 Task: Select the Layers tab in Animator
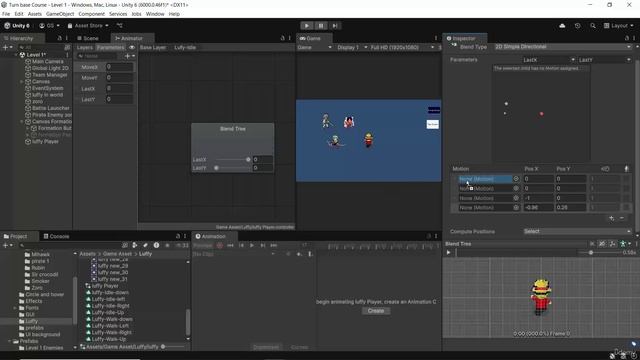tap(85, 47)
